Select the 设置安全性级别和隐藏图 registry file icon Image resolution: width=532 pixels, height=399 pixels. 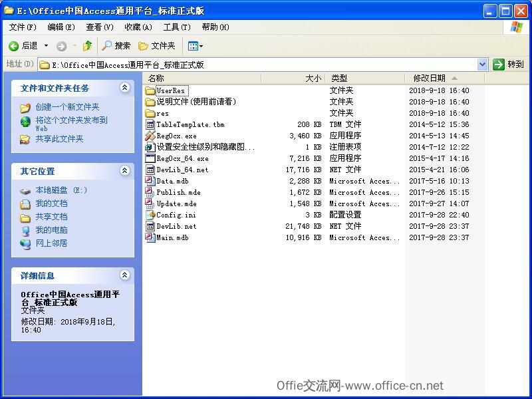click(x=150, y=147)
